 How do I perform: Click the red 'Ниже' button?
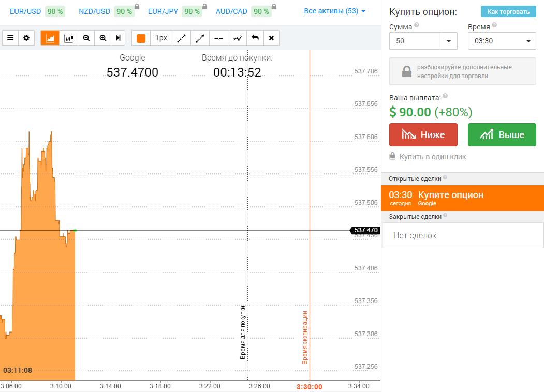(x=423, y=134)
